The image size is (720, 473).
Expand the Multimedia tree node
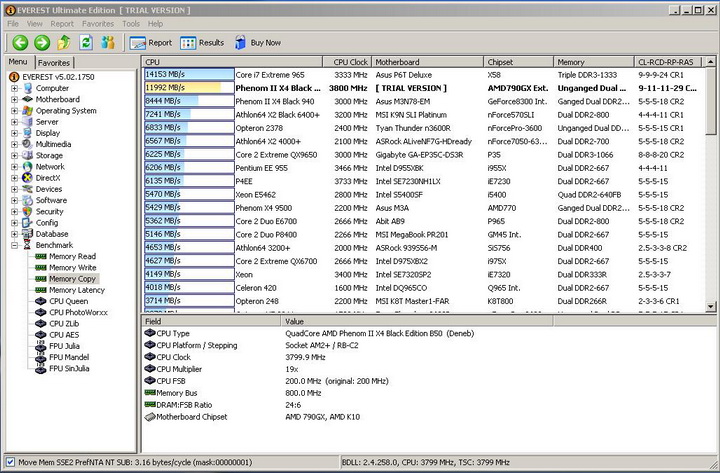pos(14,144)
